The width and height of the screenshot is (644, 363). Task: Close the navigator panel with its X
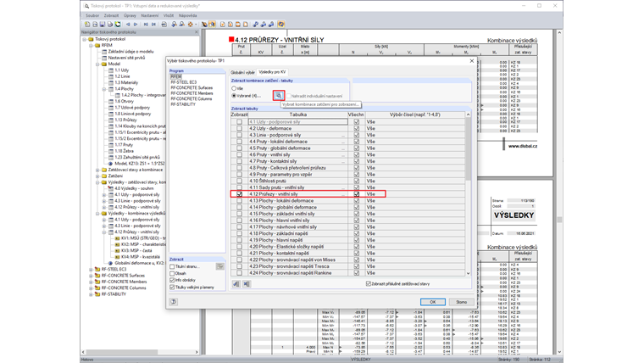196,32
